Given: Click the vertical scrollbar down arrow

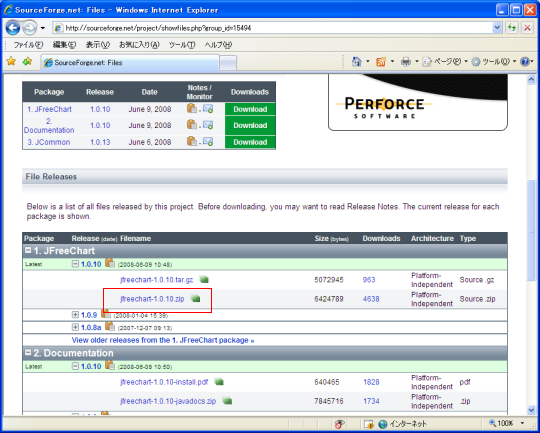Looking at the screenshot, I should point(531,410).
